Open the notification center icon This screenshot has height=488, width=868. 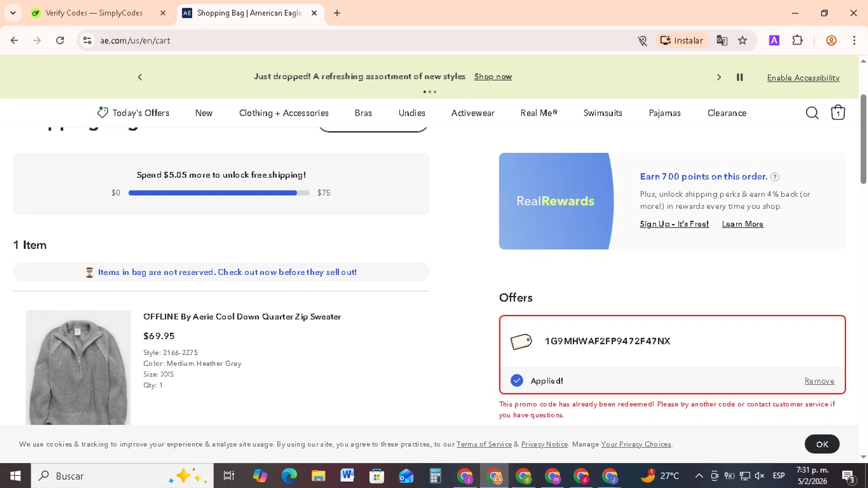click(849, 476)
